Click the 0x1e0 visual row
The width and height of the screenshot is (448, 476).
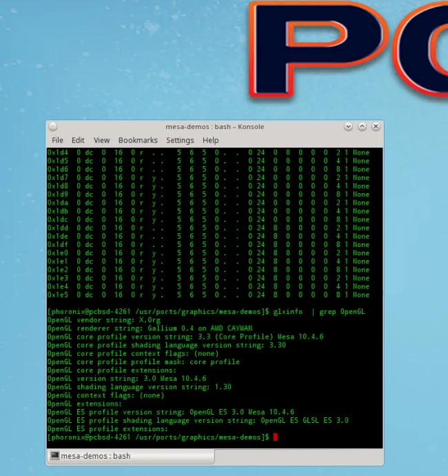[x=208, y=253]
